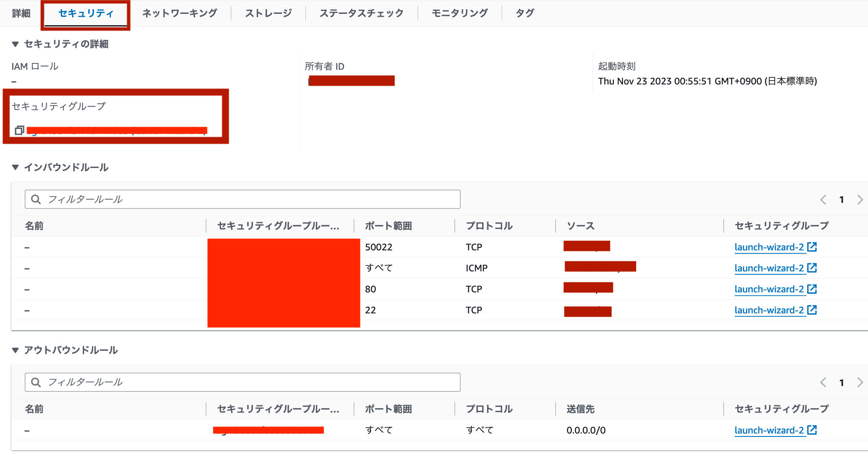Click inbound プロトコル column header
This screenshot has width=868, height=452.
click(x=489, y=226)
